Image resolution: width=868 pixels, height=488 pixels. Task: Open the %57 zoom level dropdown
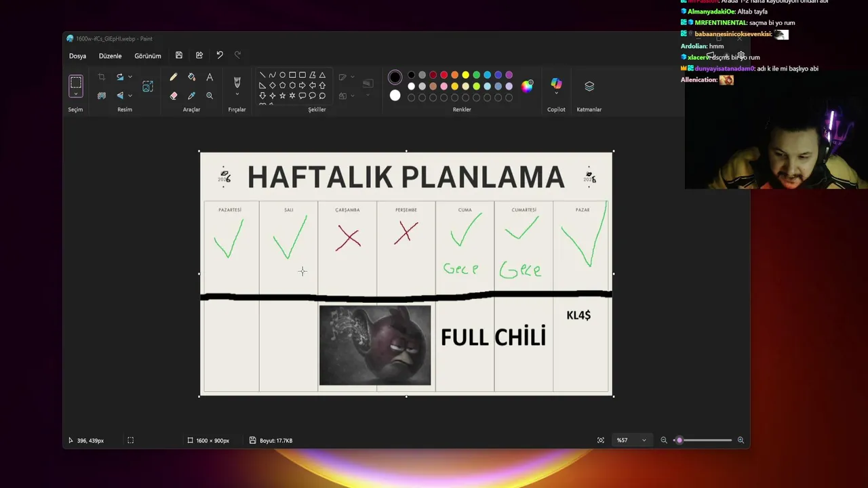(631, 441)
